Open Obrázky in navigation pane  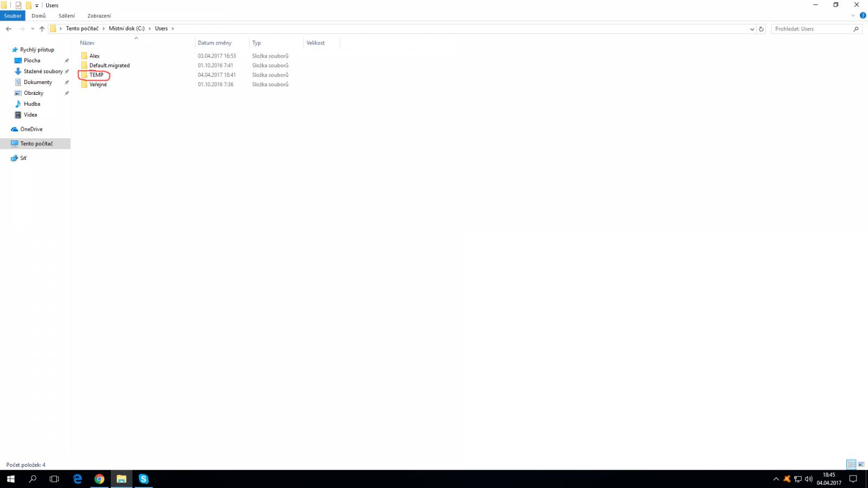[x=33, y=93]
